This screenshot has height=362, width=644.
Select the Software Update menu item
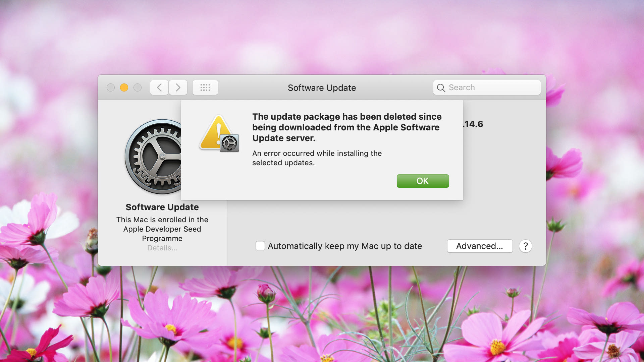162,207
